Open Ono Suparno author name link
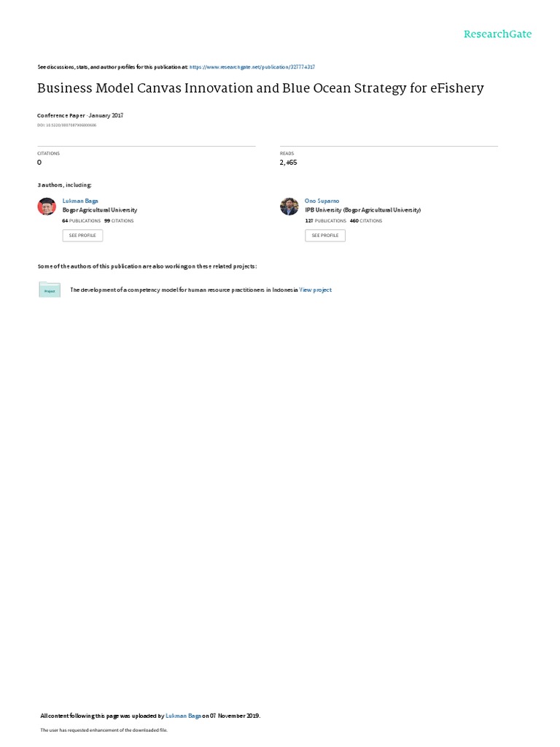The height and width of the screenshot is (747, 560). point(322,201)
